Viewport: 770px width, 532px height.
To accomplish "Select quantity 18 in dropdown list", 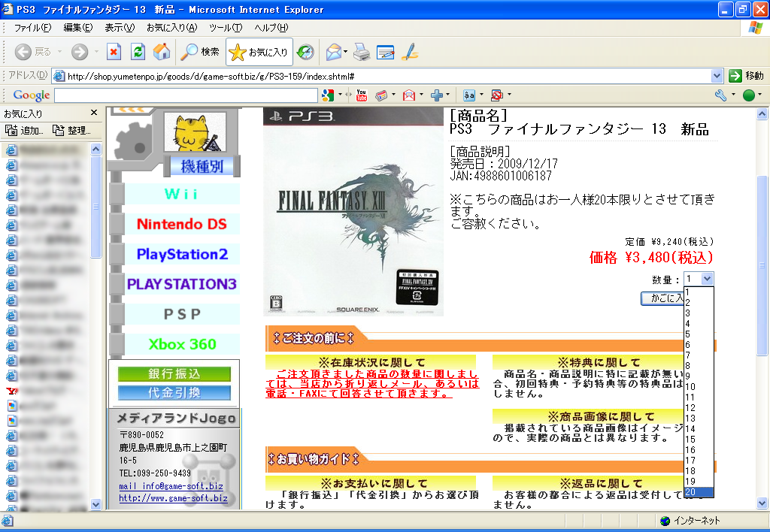I will pyautogui.click(x=699, y=471).
